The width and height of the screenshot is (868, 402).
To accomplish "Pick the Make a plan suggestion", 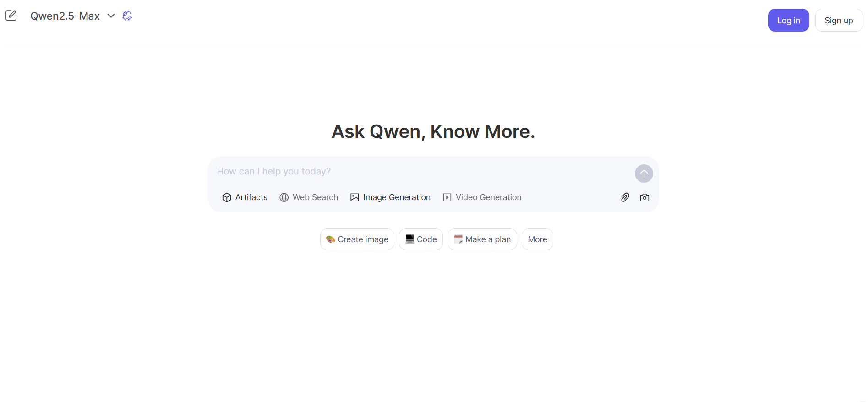I will pyautogui.click(x=482, y=239).
